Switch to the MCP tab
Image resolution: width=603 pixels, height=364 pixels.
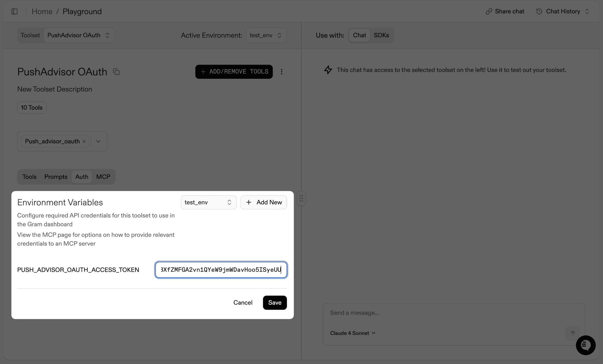(103, 177)
